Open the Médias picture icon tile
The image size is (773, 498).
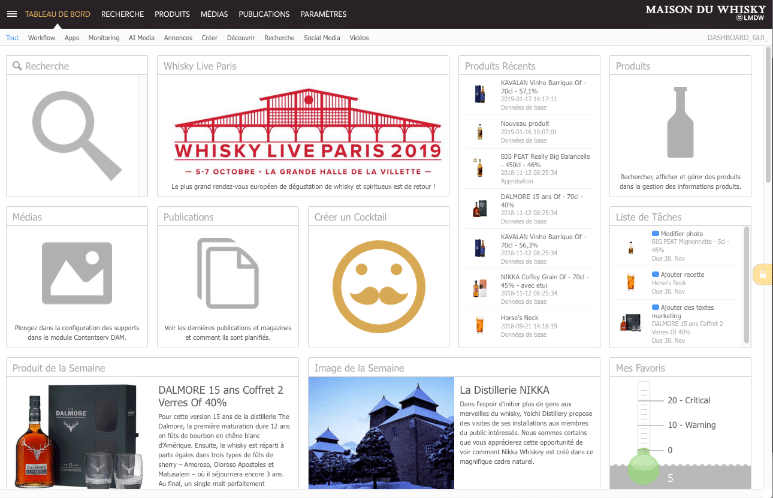click(x=77, y=273)
